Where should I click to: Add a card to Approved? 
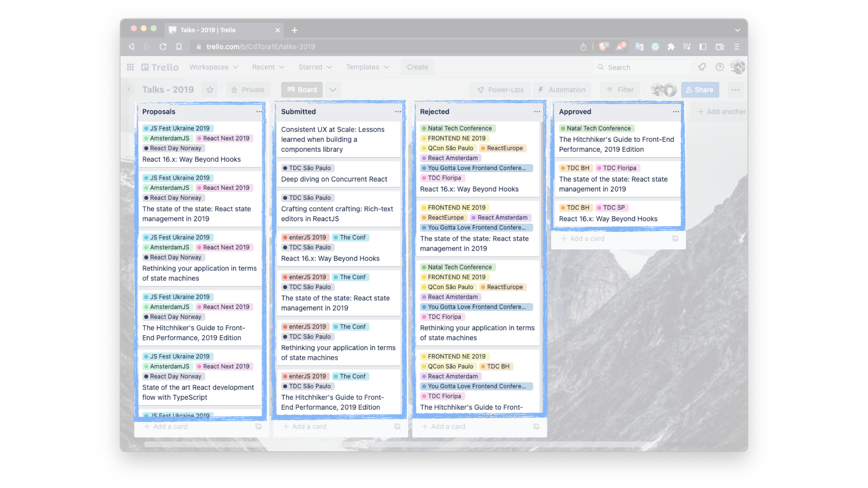[582, 239]
